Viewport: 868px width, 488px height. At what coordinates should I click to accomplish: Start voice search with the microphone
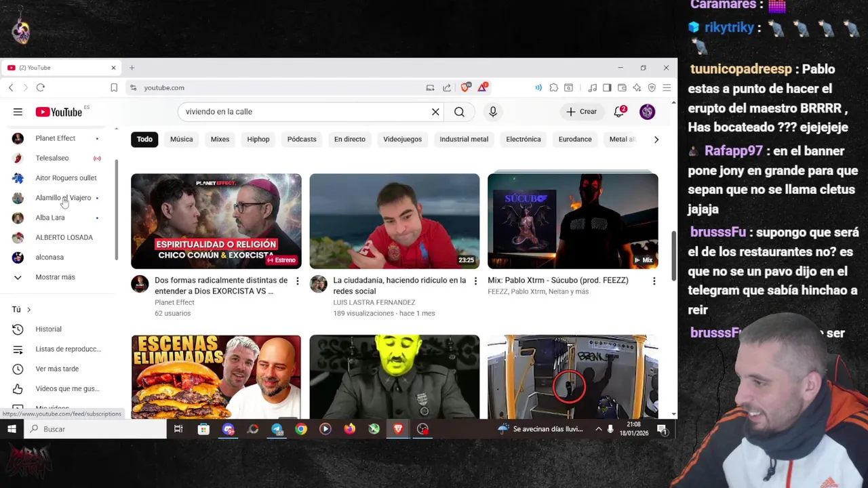click(x=493, y=112)
